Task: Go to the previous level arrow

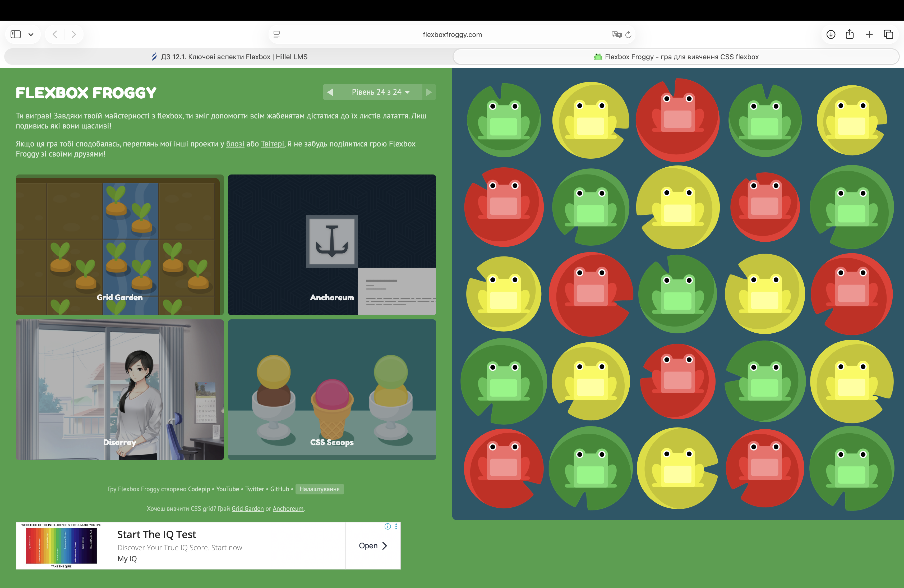Action: click(x=330, y=92)
